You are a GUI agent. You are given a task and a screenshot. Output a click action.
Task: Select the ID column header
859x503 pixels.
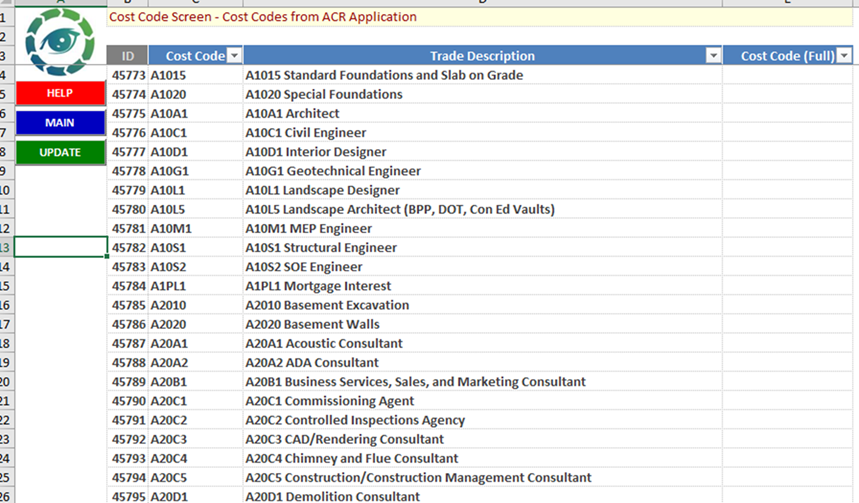(x=128, y=56)
